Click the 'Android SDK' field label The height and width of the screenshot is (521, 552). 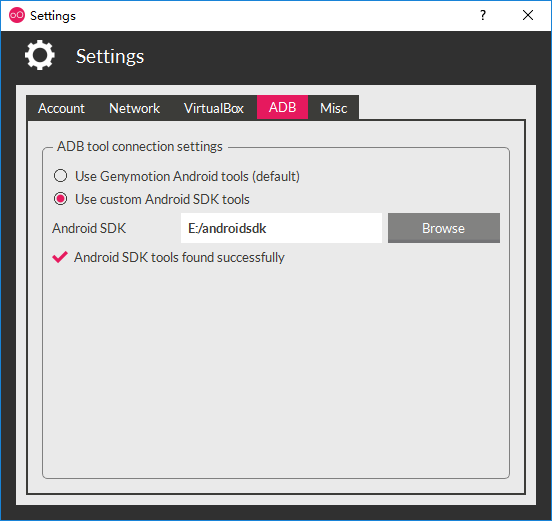coord(89,228)
